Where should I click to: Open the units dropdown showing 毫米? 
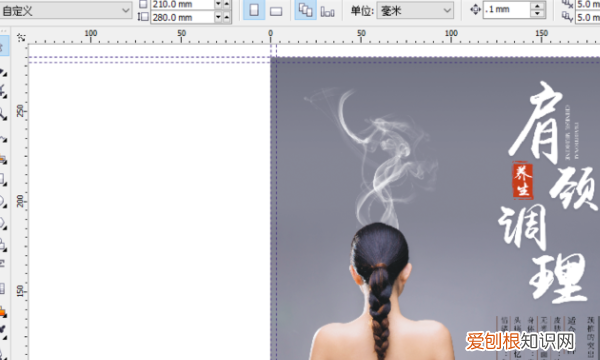coord(415,11)
